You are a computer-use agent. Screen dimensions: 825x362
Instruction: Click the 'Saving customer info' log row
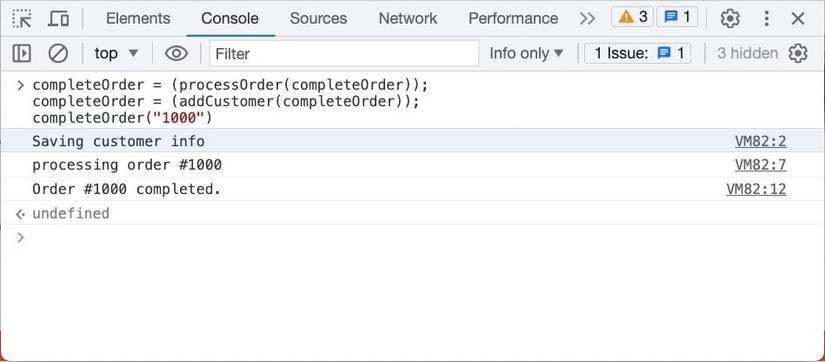point(412,141)
